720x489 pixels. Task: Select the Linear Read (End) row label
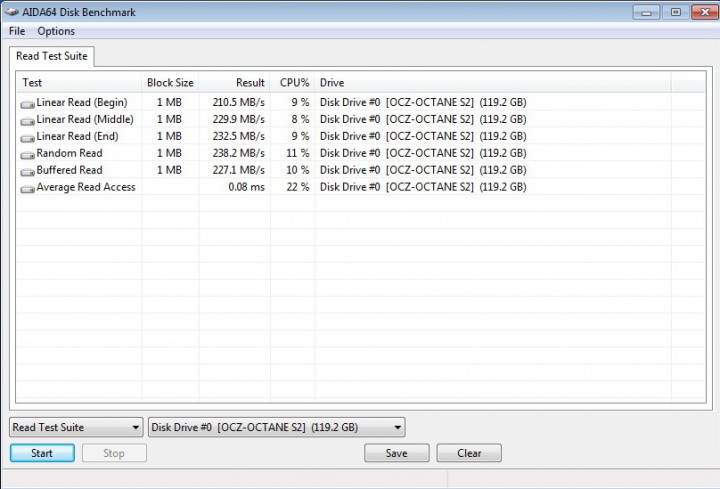(78, 136)
